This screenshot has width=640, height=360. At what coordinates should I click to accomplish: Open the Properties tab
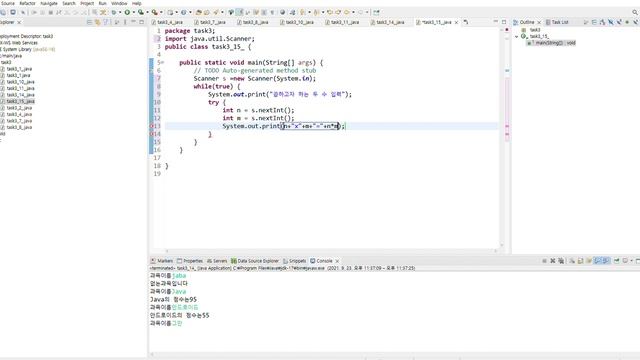click(x=190, y=260)
